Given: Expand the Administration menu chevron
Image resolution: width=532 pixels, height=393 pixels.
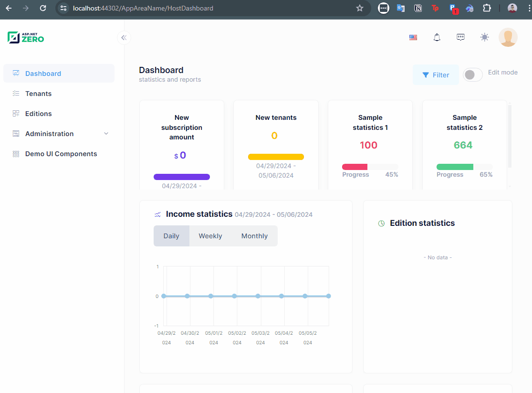Looking at the screenshot, I should [x=106, y=134].
